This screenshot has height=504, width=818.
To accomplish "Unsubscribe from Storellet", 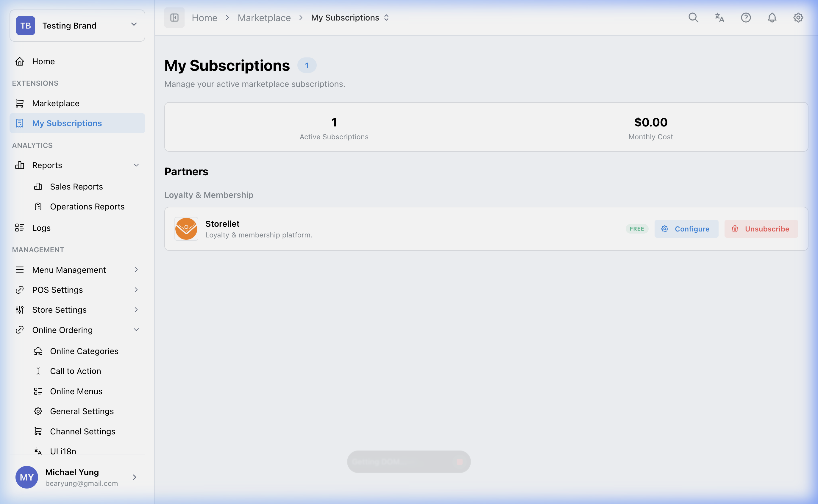I will click(x=761, y=229).
